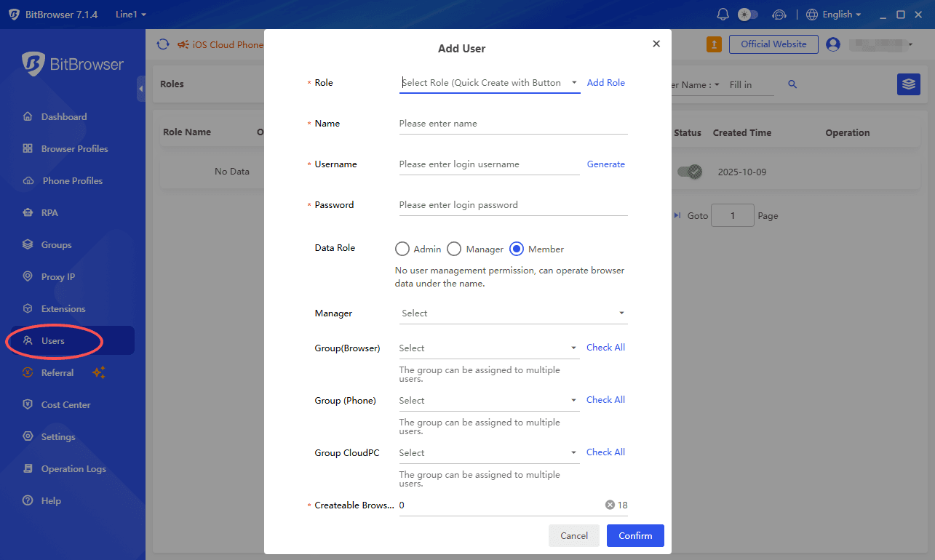
Task: Click the Goto page number field
Action: 732,215
